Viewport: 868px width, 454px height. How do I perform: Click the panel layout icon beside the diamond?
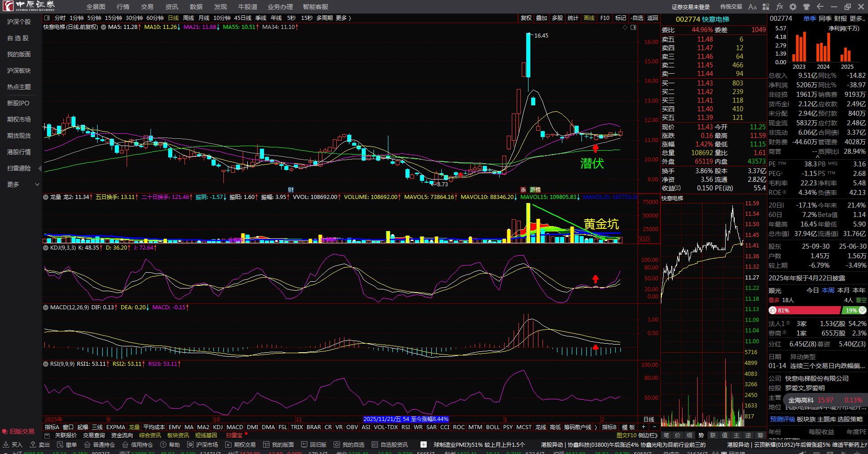pos(633,28)
